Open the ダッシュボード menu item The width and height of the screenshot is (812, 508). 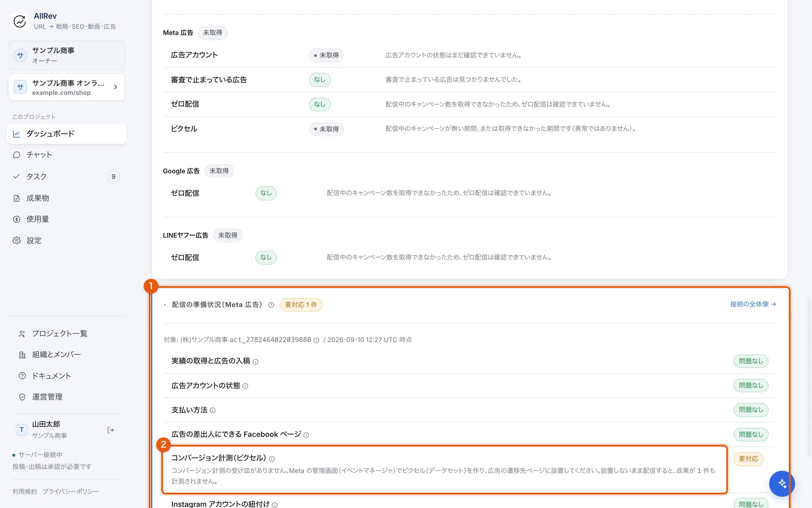pyautogui.click(x=67, y=134)
